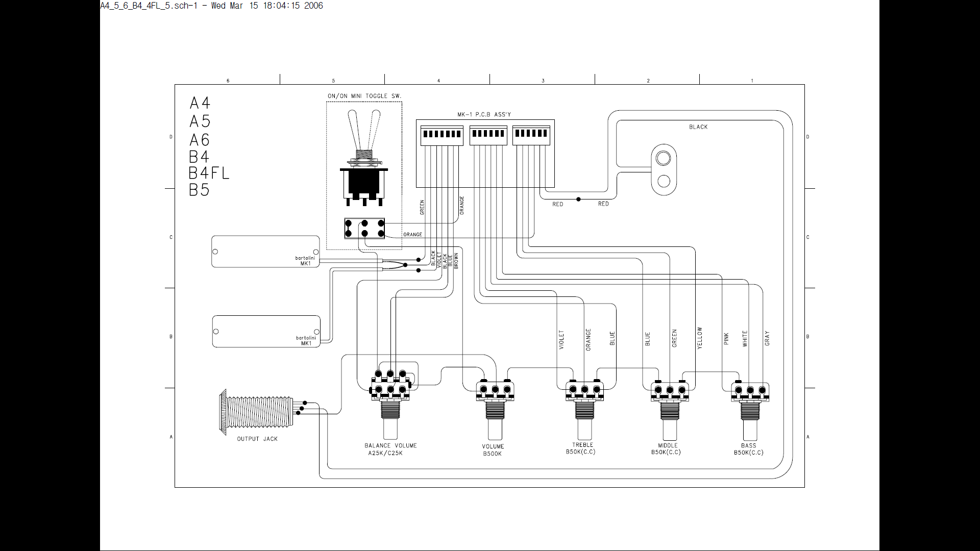Select the RED label closest to the PCB
980x551 pixels.
tap(558, 204)
